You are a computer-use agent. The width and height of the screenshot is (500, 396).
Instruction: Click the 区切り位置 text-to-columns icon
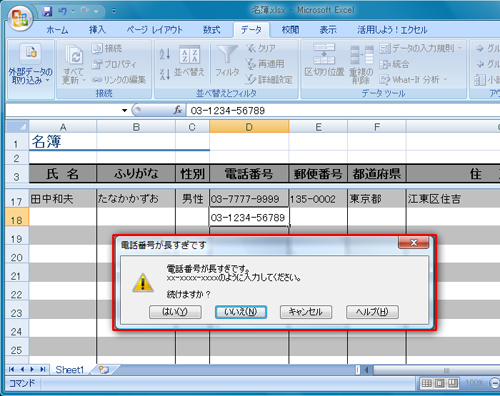pos(324,61)
